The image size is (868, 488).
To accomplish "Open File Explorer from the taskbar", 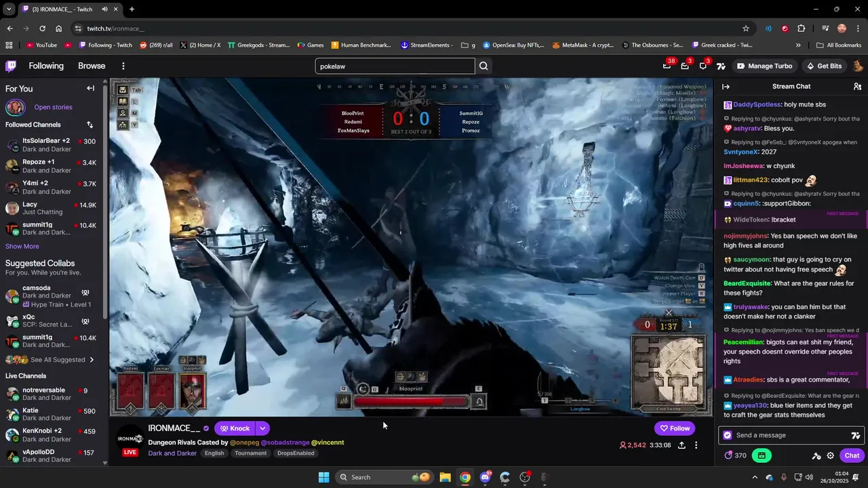I will pos(445,477).
